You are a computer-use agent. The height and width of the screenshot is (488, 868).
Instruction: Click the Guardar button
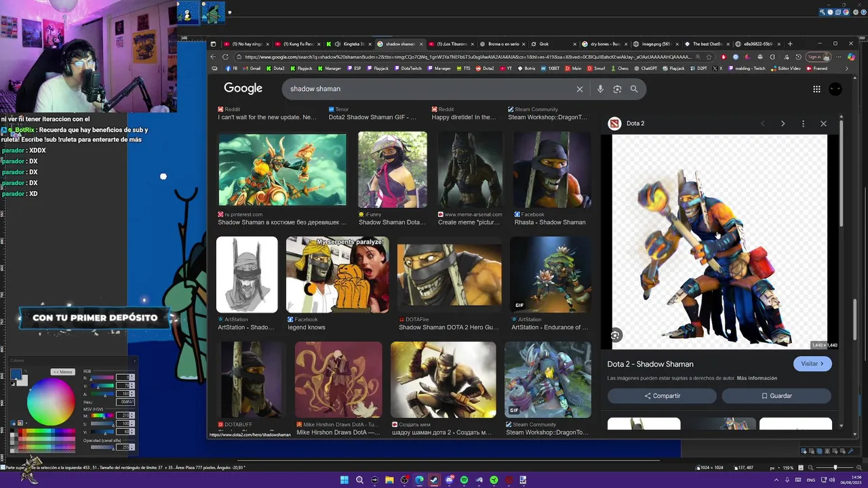(776, 396)
